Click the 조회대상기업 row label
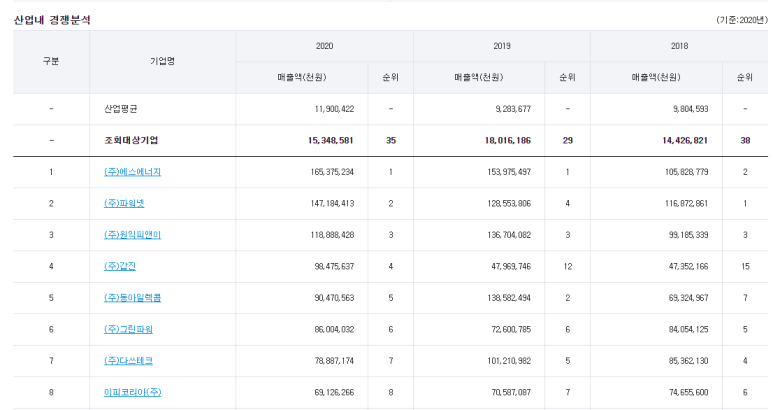773x410 pixels. click(131, 140)
